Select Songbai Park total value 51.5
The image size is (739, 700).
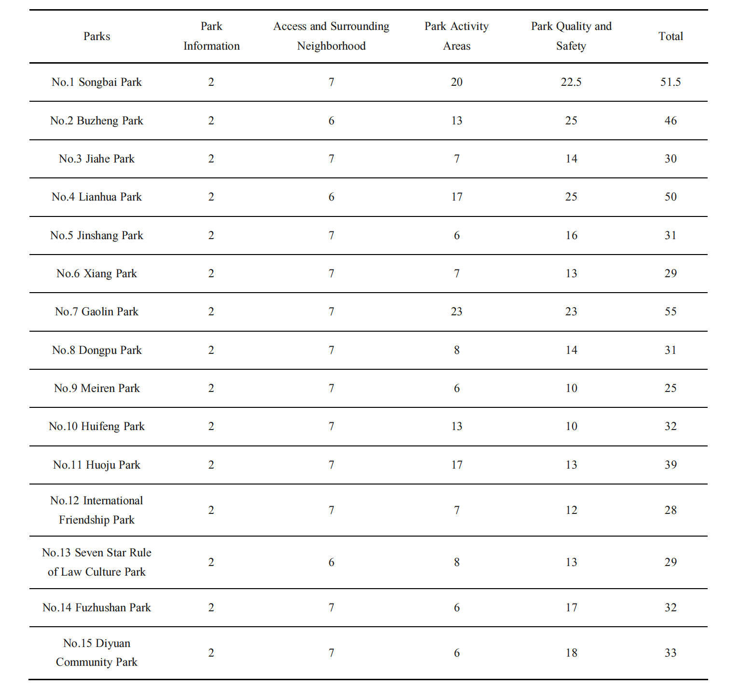tap(671, 82)
